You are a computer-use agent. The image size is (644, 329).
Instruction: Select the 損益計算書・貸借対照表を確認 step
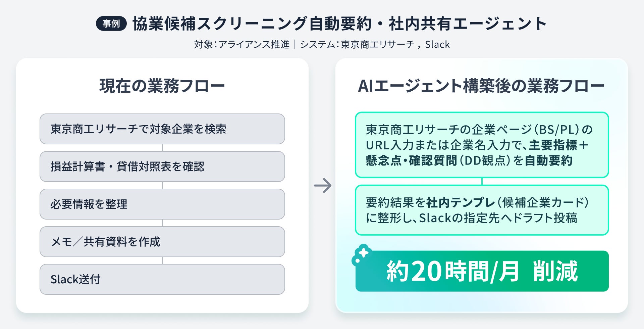(x=162, y=167)
